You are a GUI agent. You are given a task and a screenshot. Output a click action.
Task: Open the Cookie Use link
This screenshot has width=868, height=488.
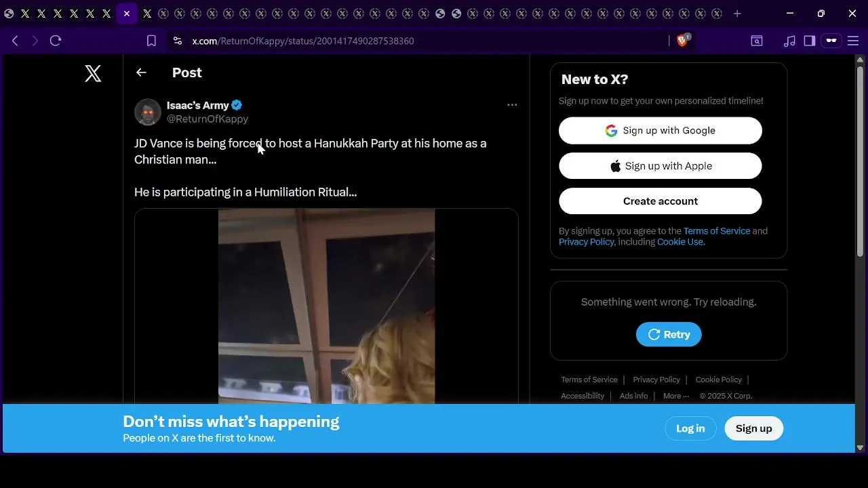click(x=680, y=242)
